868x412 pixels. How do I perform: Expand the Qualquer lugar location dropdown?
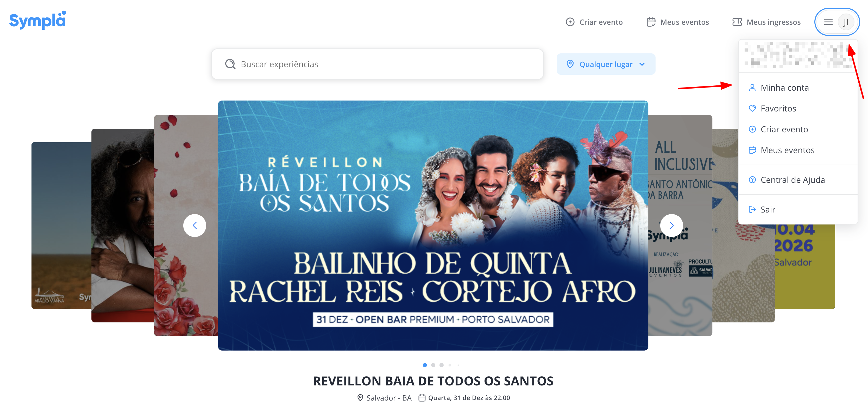(x=606, y=64)
